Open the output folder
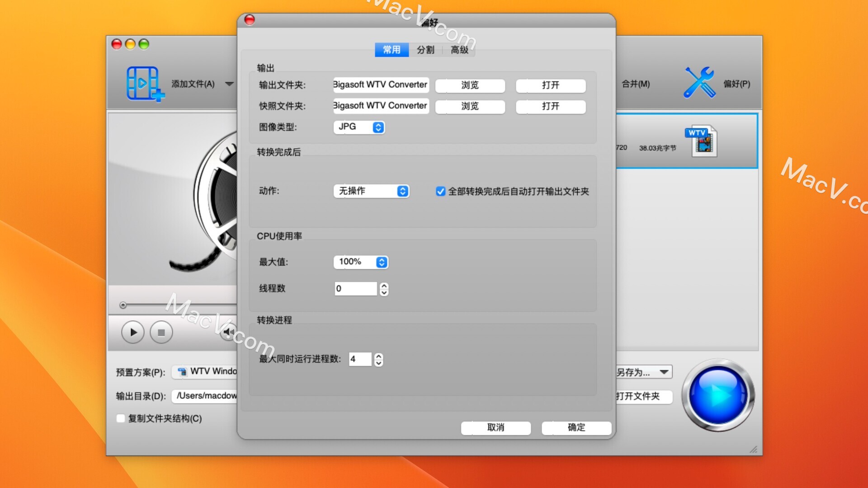 [x=551, y=85]
